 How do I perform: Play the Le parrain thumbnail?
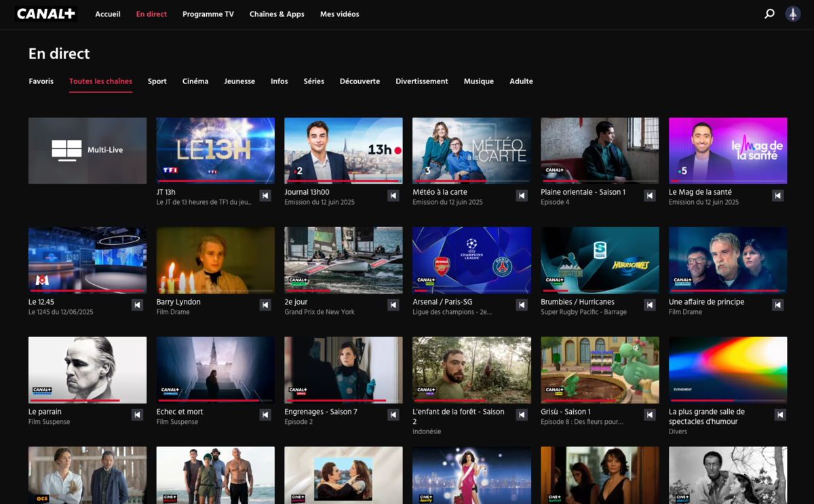pos(88,370)
